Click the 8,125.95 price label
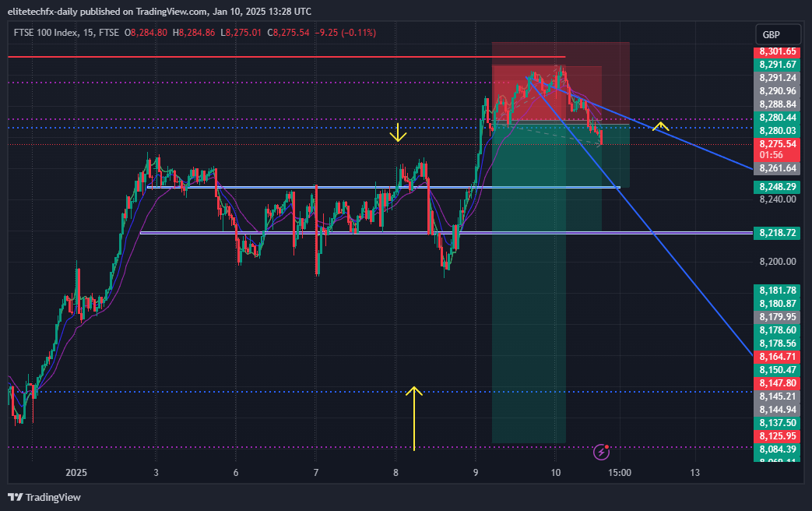 tap(777, 436)
